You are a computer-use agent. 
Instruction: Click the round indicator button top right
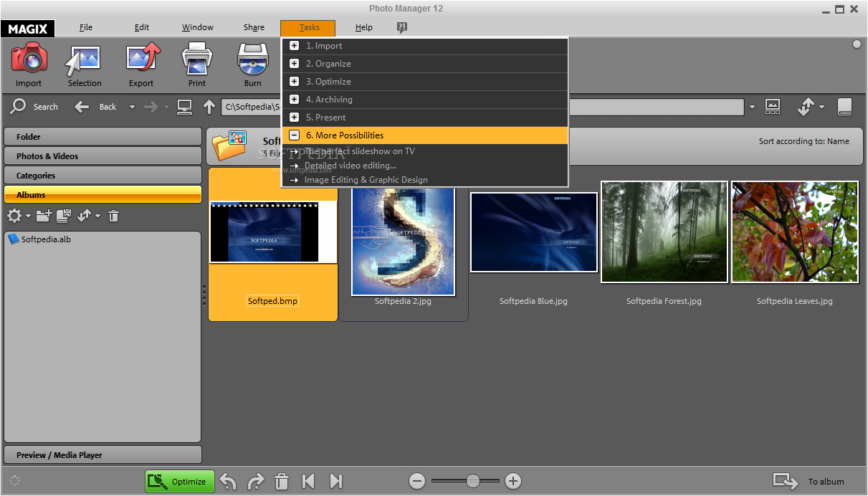(x=857, y=44)
